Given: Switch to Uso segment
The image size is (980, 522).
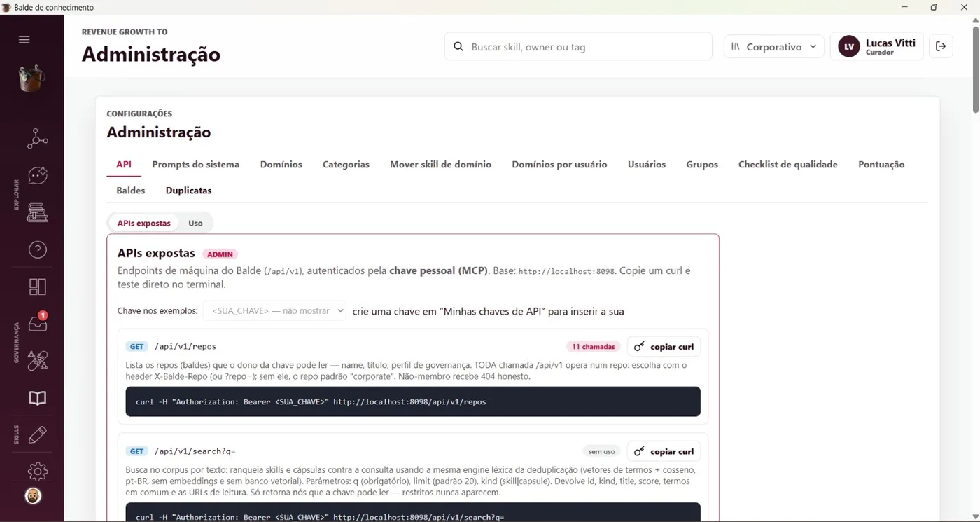Looking at the screenshot, I should point(195,223).
